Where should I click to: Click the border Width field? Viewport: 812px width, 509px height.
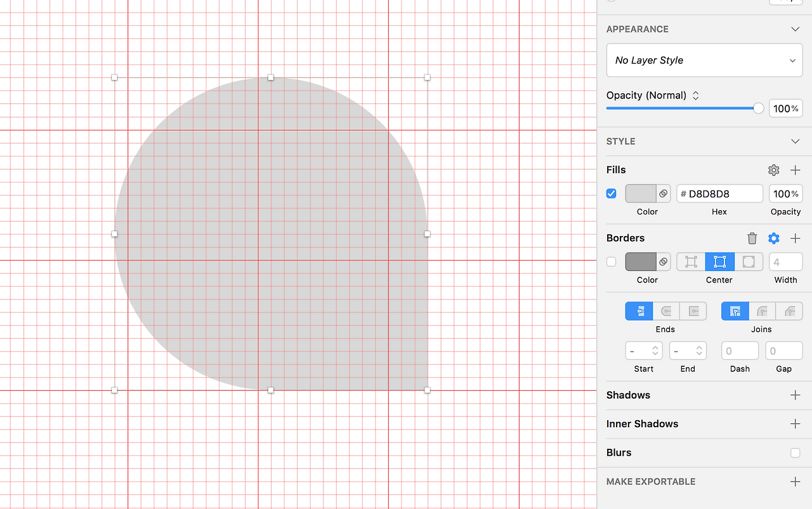click(785, 261)
